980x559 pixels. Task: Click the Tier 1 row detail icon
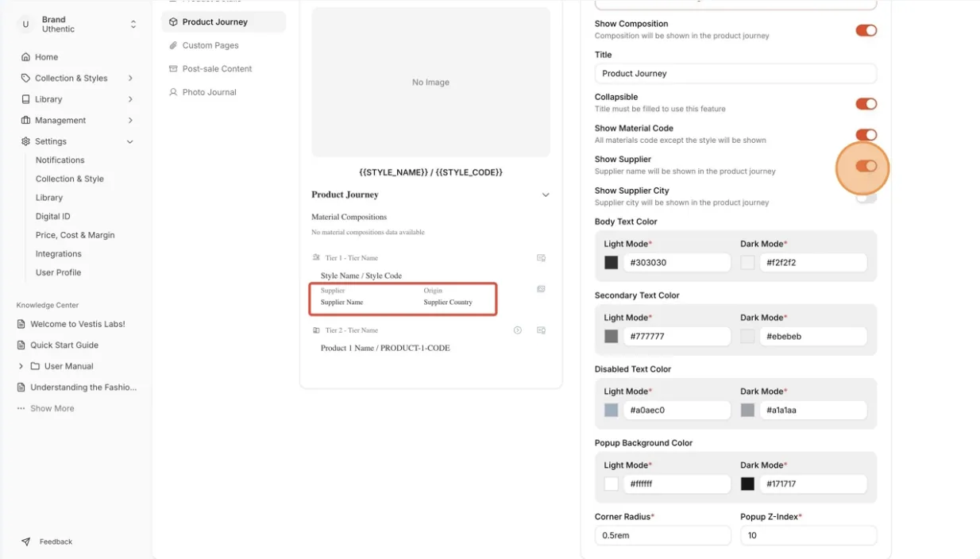[541, 258]
